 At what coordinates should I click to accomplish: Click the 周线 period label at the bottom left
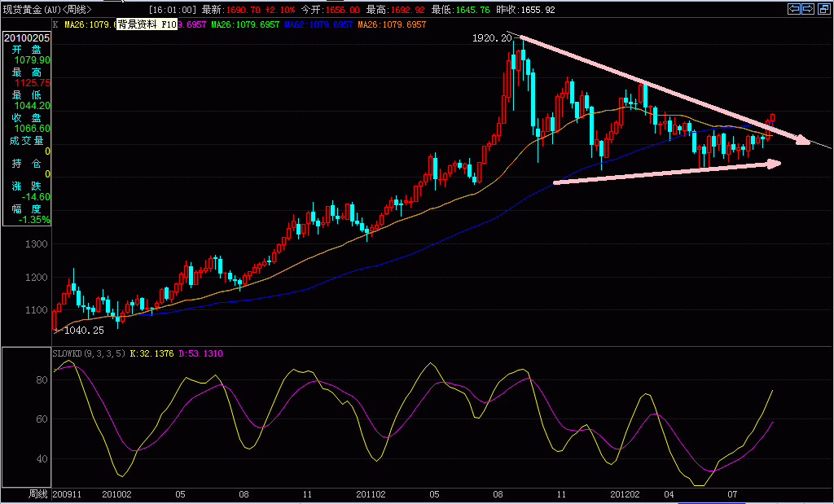point(37,494)
